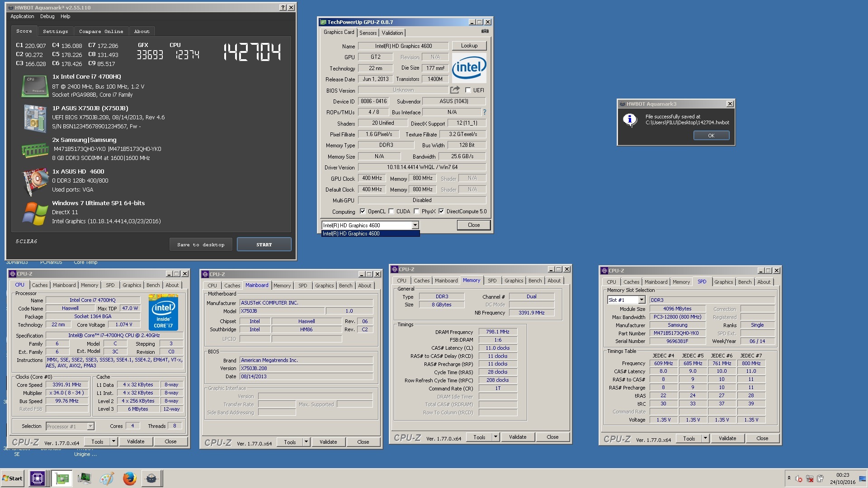Click the total score 142704 display
This screenshot has width=868, height=488.
(x=252, y=52)
